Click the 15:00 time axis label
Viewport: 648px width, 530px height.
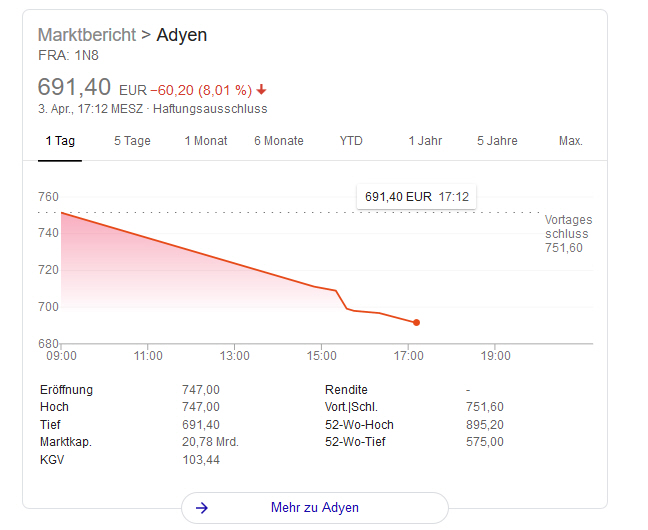point(321,355)
